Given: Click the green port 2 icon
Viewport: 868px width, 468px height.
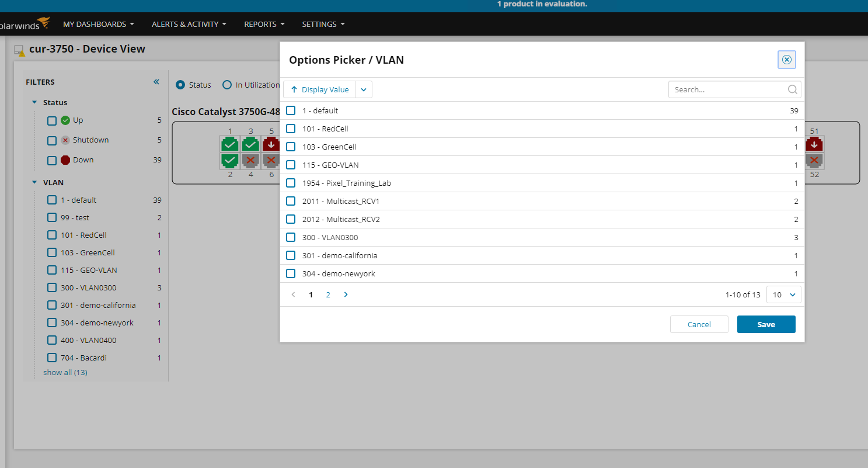Looking at the screenshot, I should [230, 161].
